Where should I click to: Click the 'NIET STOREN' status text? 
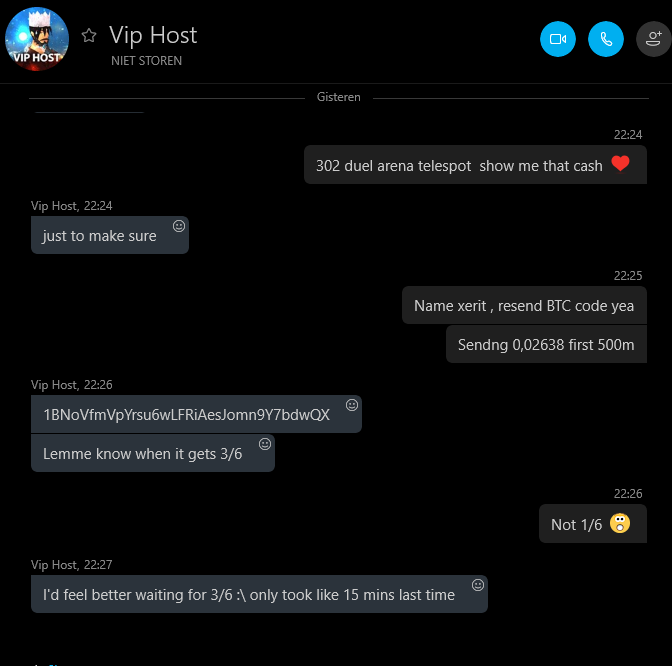[x=147, y=61]
